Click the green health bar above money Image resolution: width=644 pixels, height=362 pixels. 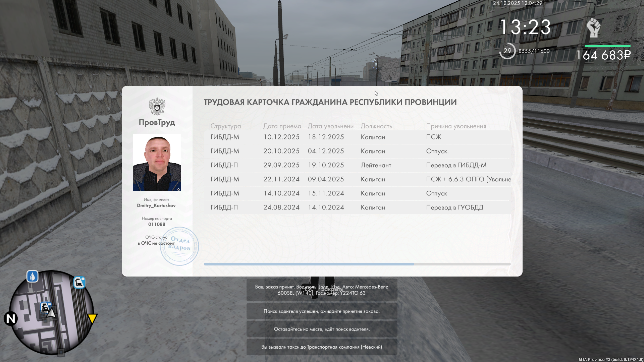coord(607,46)
